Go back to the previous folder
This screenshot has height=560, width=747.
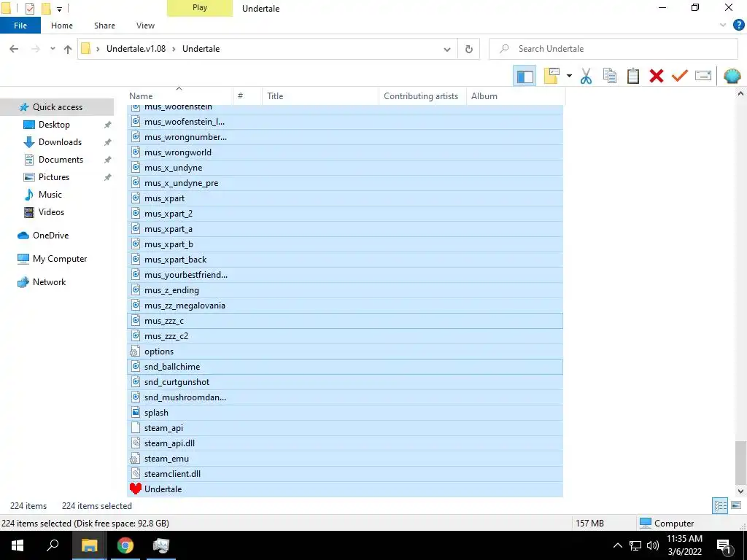(14, 49)
